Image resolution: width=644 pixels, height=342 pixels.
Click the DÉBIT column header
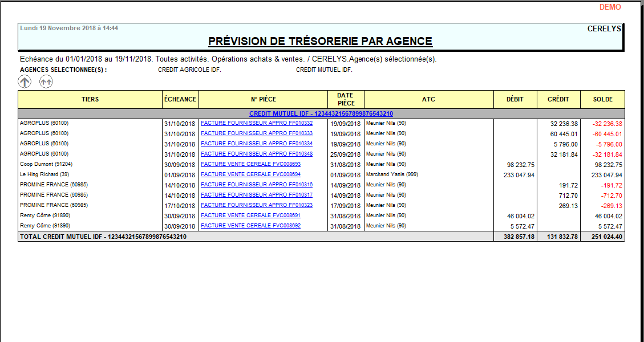pyautogui.click(x=515, y=99)
